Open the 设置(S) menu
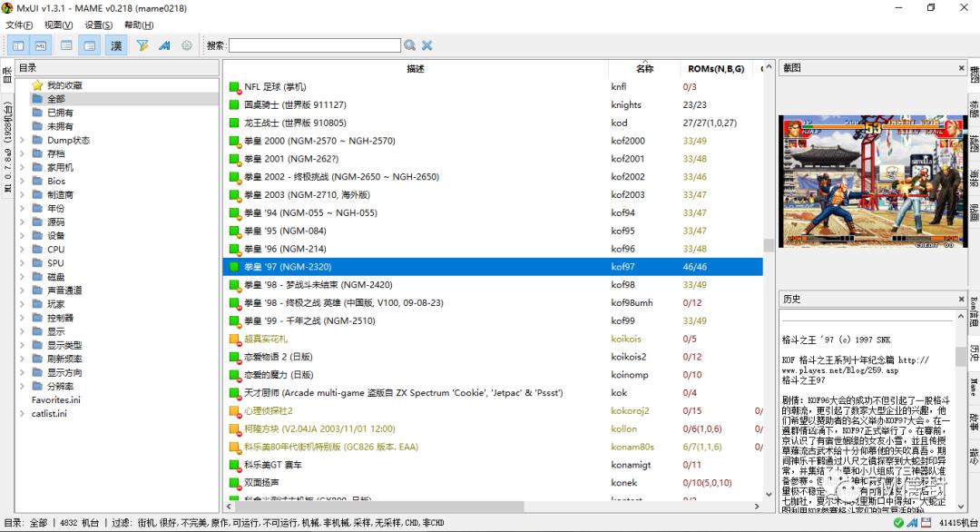Viewport: 980px width, 532px height. pyautogui.click(x=98, y=25)
